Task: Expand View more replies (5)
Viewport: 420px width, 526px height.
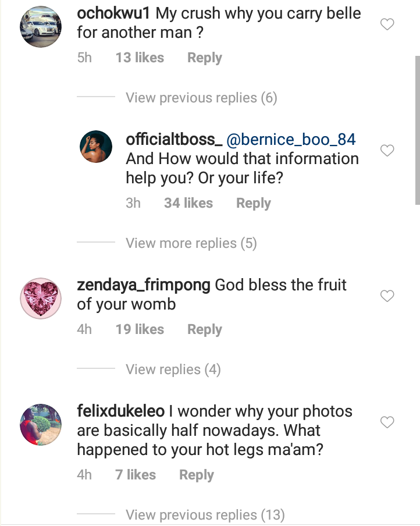Action: click(191, 243)
